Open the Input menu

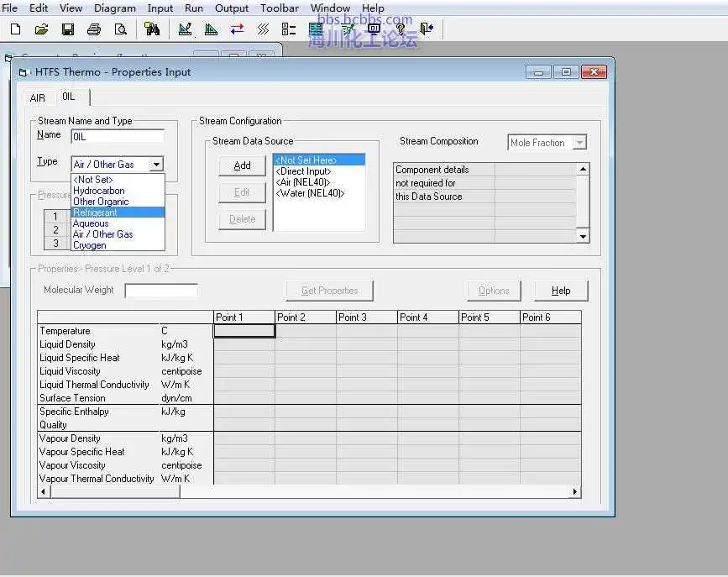[160, 8]
